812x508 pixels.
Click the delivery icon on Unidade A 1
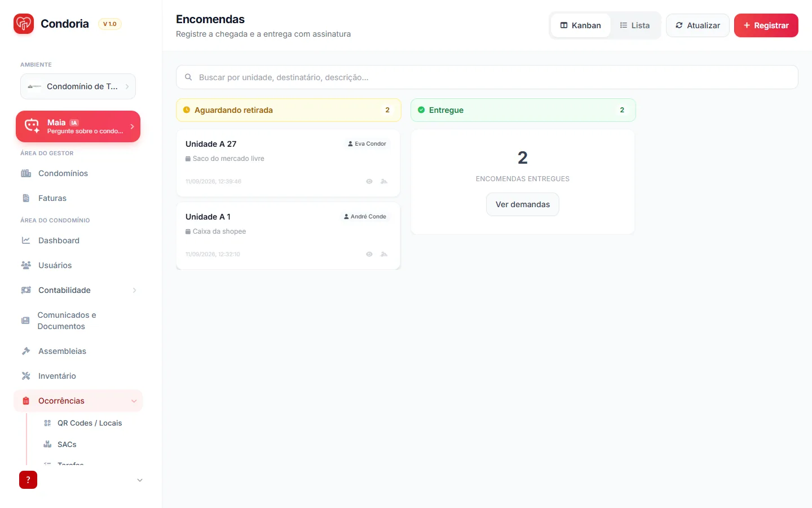(384, 254)
